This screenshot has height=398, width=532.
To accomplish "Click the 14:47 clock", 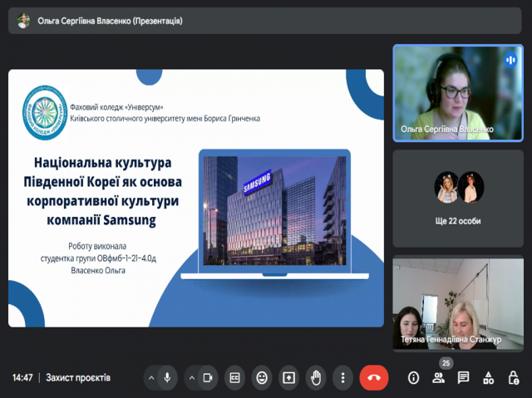I will pyautogui.click(x=22, y=378).
